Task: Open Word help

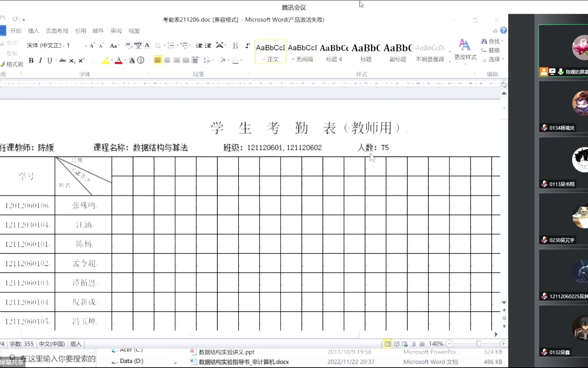Action: pyautogui.click(x=504, y=30)
